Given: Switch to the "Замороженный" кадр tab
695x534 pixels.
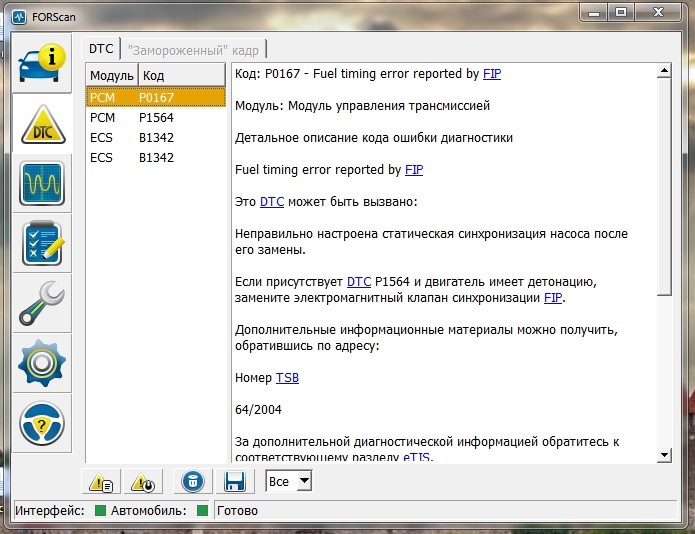Looking at the screenshot, I should [x=193, y=51].
